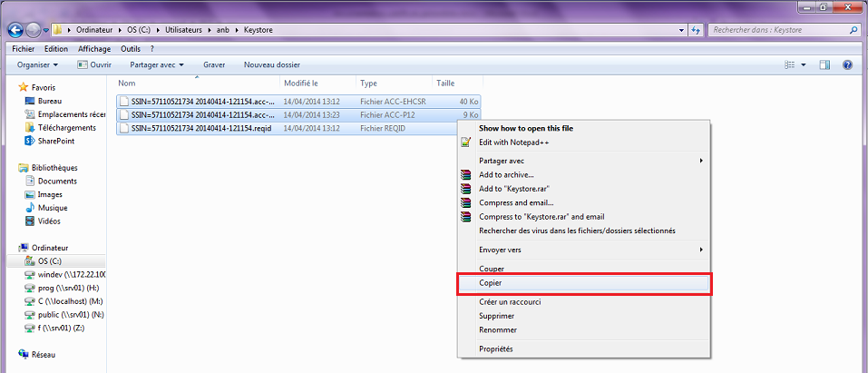Open C (\\localhost) (M:) drive
The width and height of the screenshot is (868, 373).
click(x=64, y=301)
